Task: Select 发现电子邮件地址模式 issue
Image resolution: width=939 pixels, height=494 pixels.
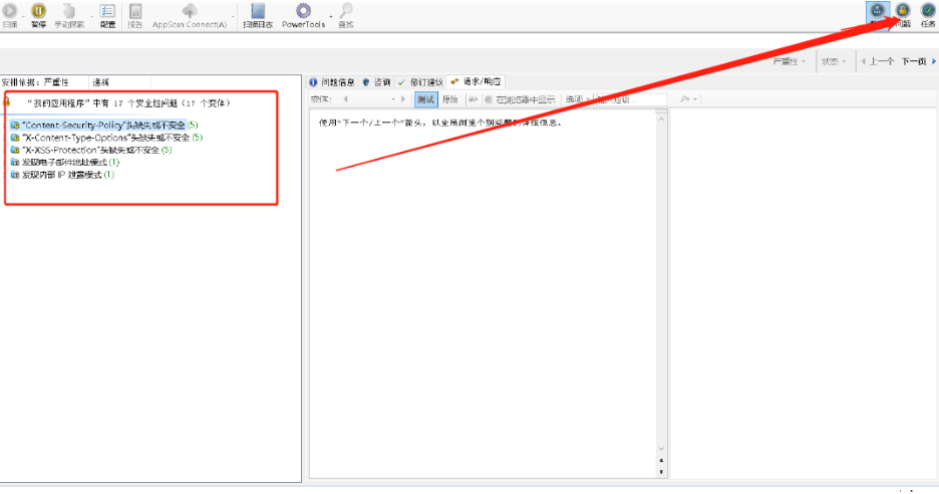Action: (65, 162)
